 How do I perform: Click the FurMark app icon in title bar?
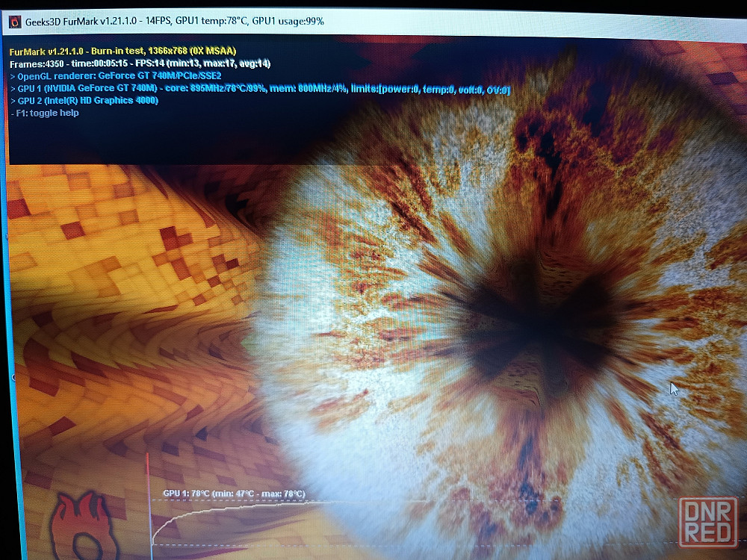[x=14, y=21]
